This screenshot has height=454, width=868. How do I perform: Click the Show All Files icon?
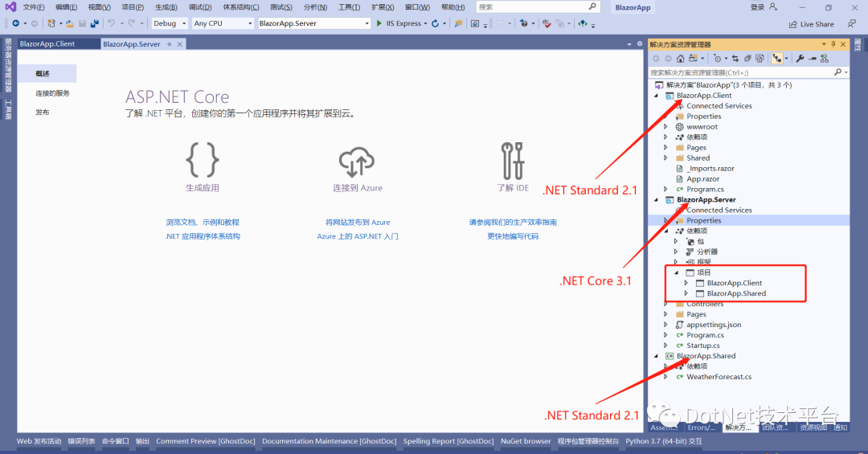click(759, 58)
